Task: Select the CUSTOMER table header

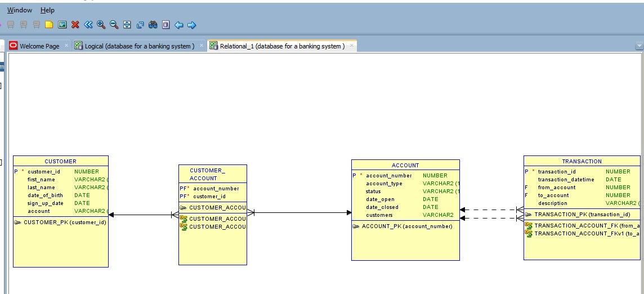Action: 60,161
